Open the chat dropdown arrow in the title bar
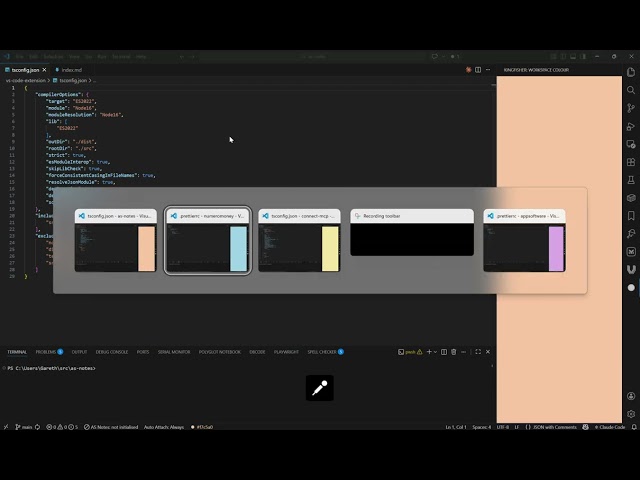 (443, 56)
